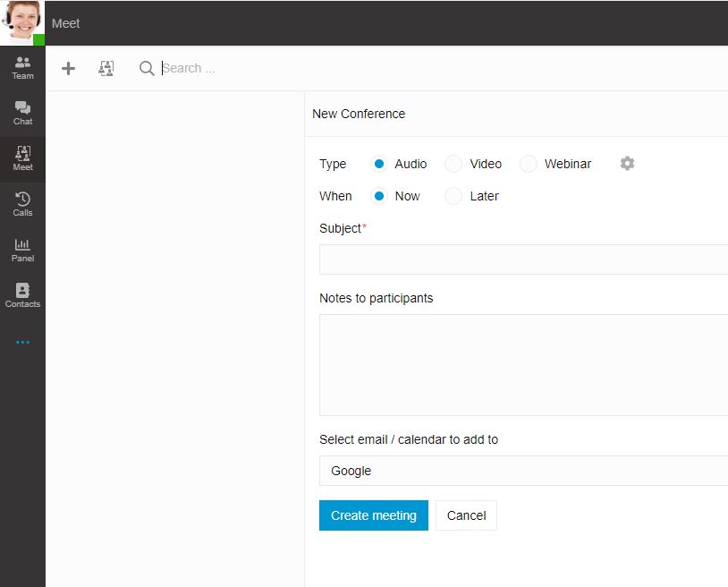Open the Calls history section

22,204
